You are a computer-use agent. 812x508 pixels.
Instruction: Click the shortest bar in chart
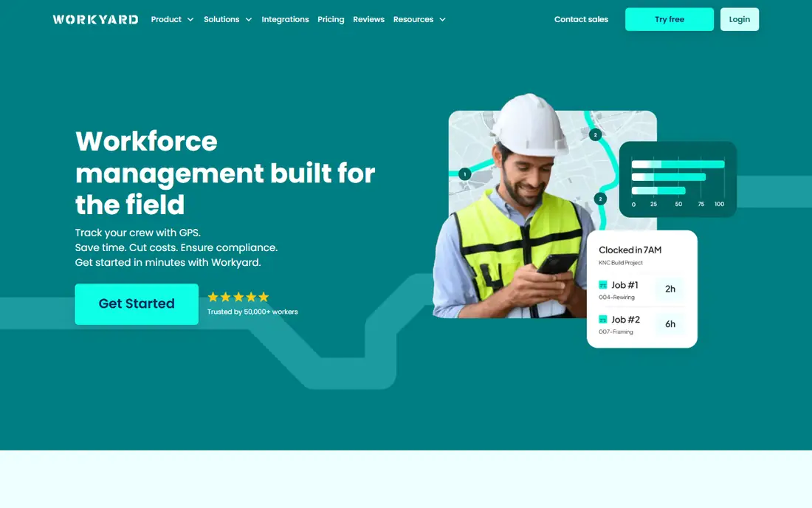click(658, 190)
